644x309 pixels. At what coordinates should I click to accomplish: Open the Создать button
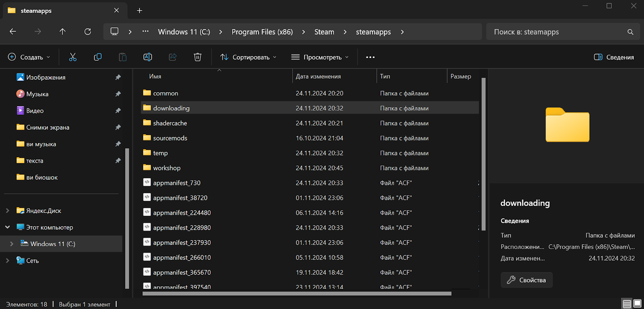[x=29, y=57]
